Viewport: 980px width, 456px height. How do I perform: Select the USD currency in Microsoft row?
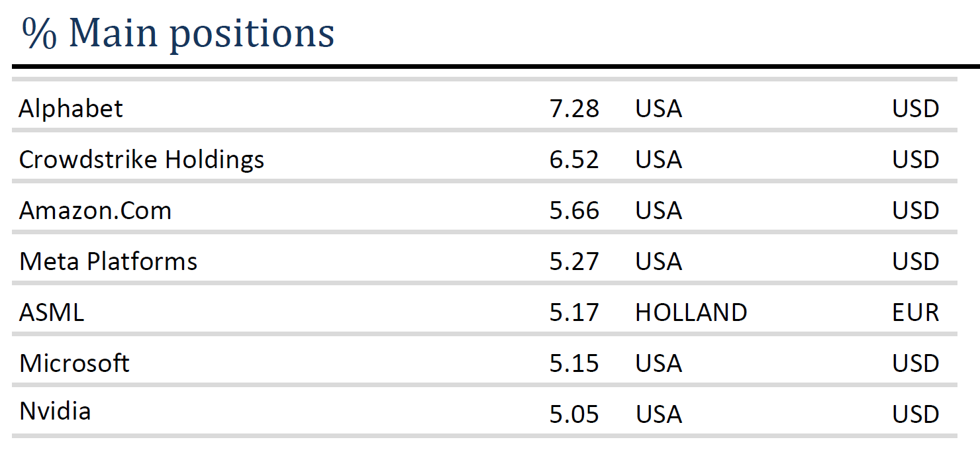click(916, 363)
